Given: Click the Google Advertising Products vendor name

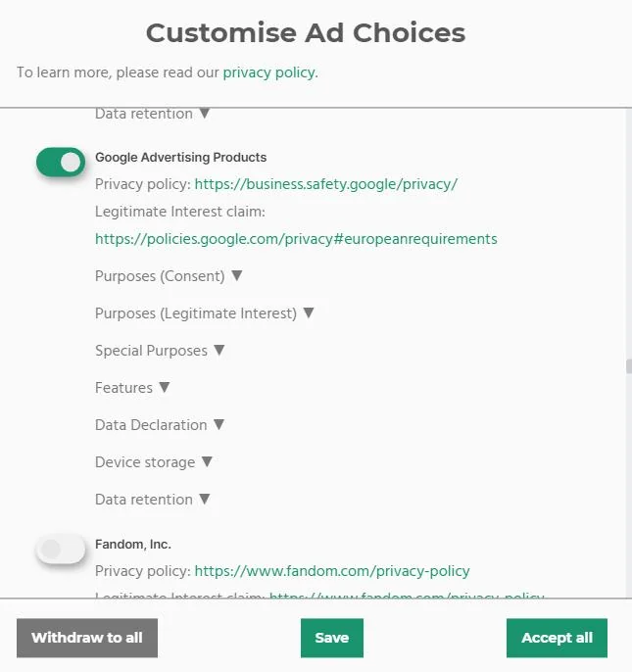Looking at the screenshot, I should [x=180, y=158].
